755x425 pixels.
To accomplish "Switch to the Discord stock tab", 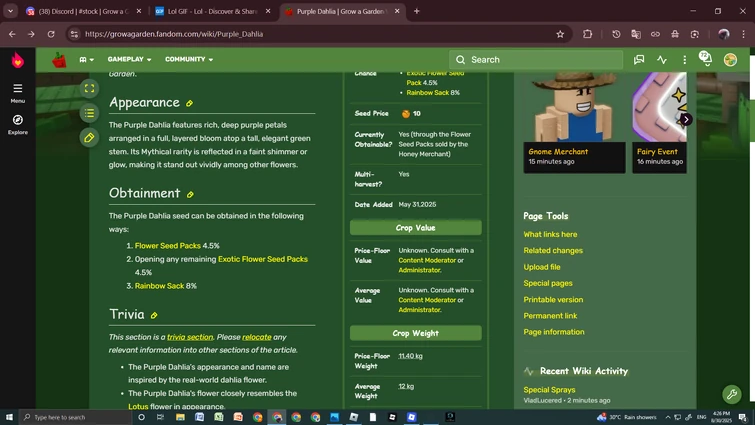I will 82,11.
